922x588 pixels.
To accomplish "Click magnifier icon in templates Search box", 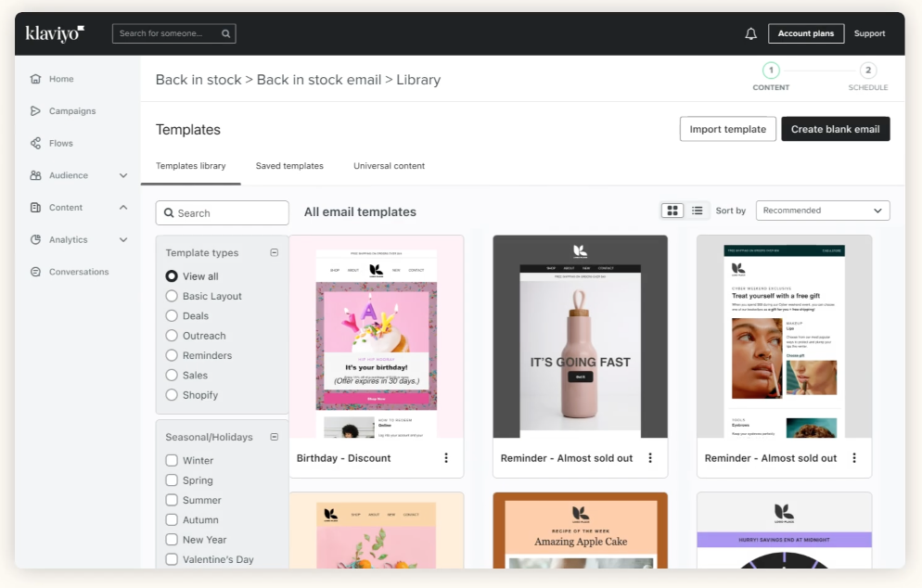I will coord(169,213).
